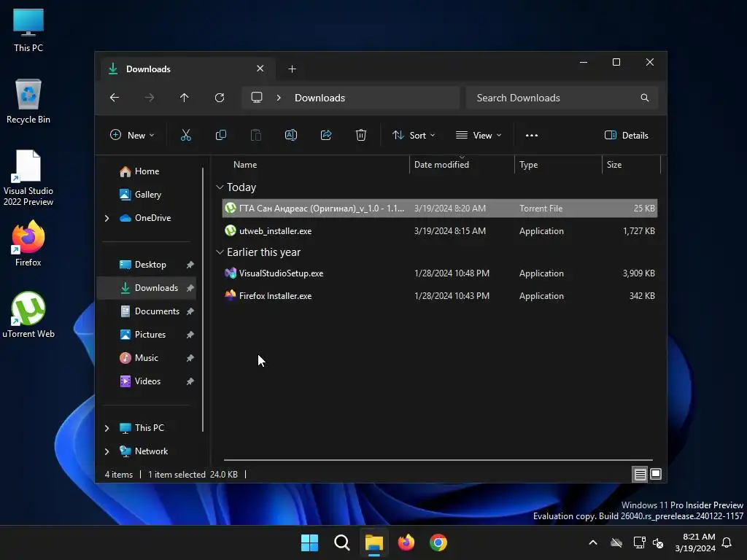Select Home in navigation pane
The image size is (747, 560).
click(146, 171)
